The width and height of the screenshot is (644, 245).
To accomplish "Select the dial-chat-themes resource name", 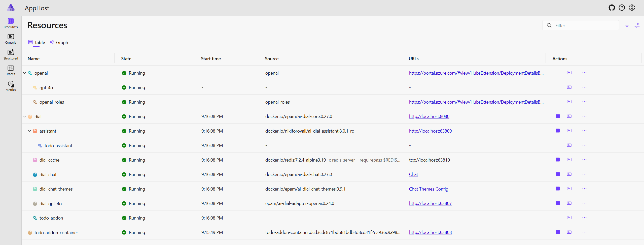I will point(56,189).
